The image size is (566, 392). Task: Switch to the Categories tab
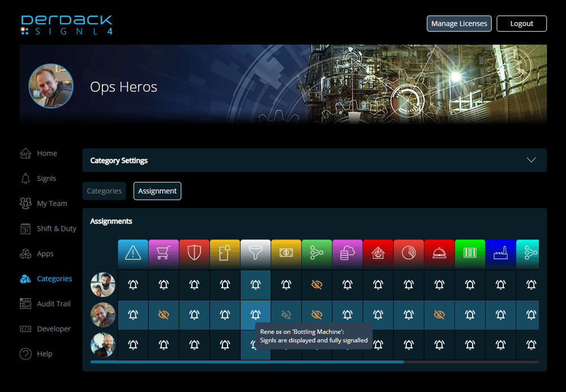pos(104,191)
